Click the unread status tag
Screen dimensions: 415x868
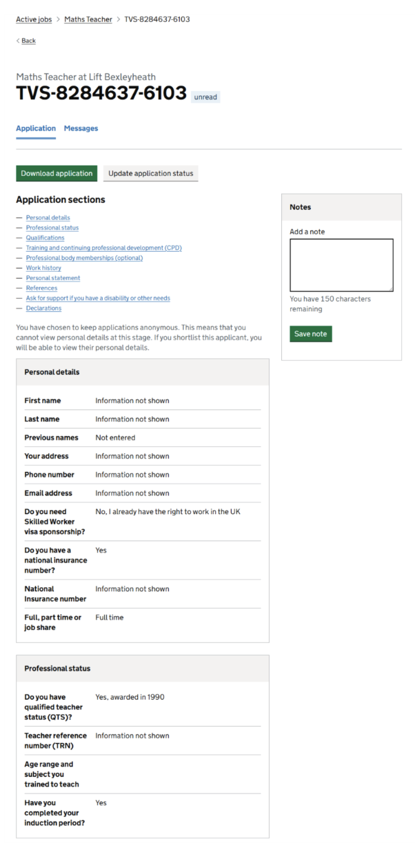click(x=205, y=97)
